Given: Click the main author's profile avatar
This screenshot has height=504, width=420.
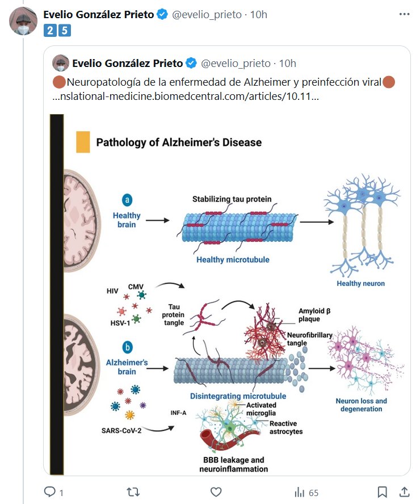Looking at the screenshot, I should [23, 23].
